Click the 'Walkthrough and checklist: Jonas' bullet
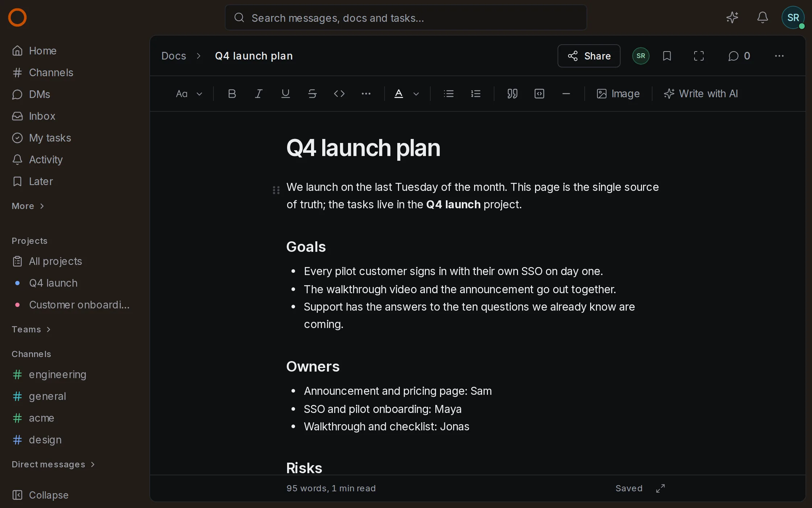812x508 pixels. (386, 426)
